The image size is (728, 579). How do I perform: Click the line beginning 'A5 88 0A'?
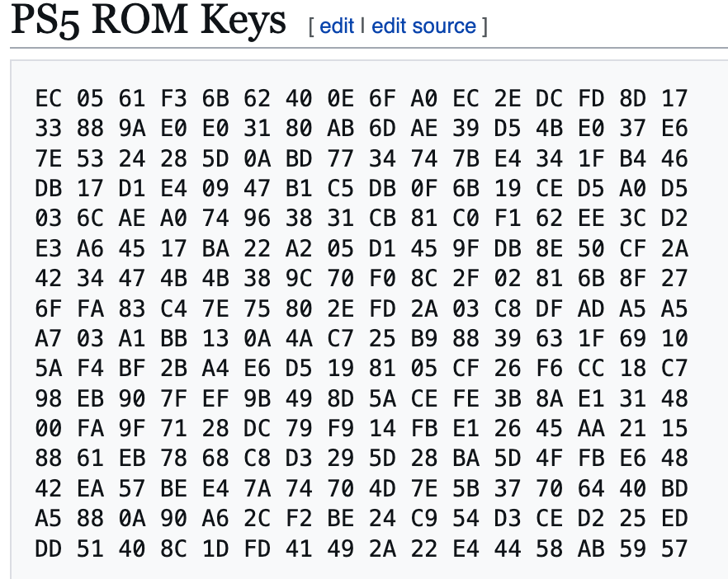point(361,518)
